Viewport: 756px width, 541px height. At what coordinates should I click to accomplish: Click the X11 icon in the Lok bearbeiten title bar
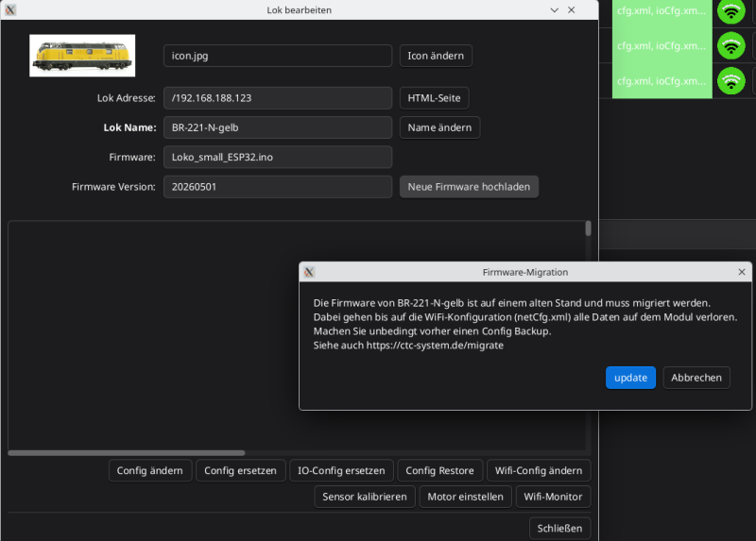[10, 9]
